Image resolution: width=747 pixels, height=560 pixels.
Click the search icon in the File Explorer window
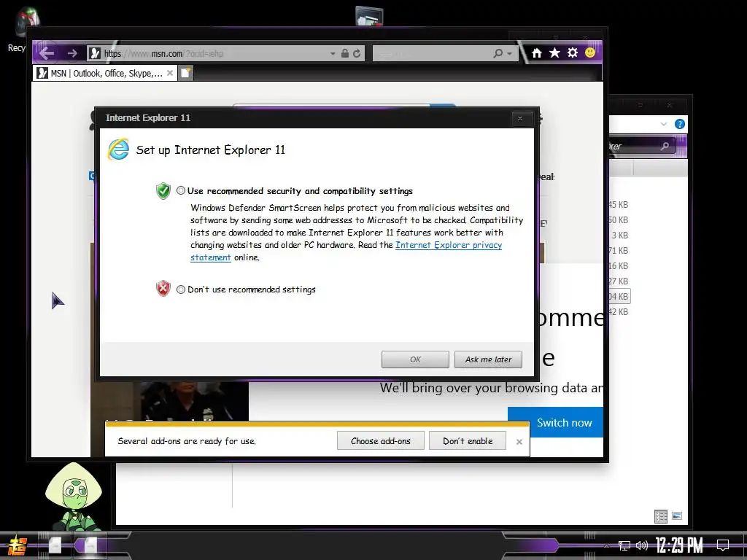pyautogui.click(x=665, y=146)
